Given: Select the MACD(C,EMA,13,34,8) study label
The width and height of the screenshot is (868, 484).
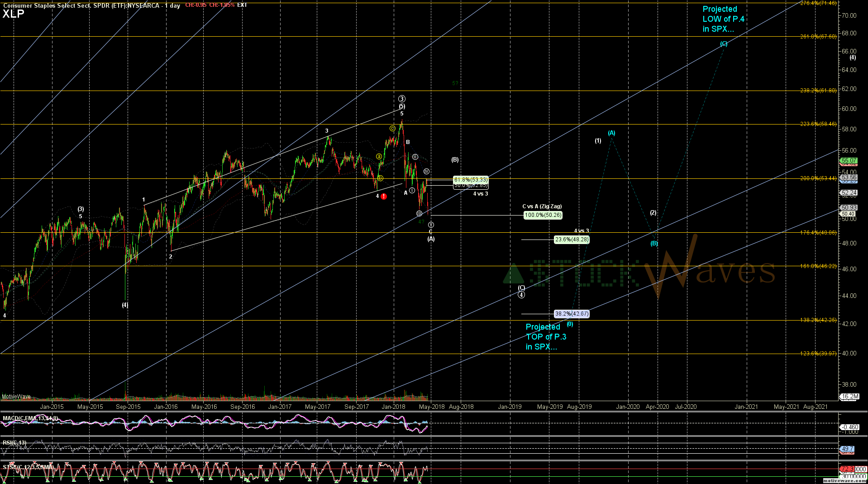Looking at the screenshot, I should point(30,418).
